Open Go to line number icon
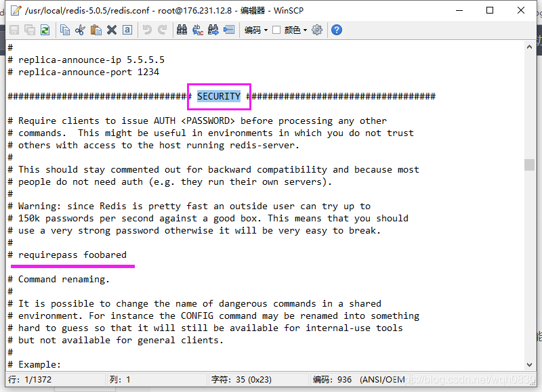The width and height of the screenshot is (542, 392). 229,30
